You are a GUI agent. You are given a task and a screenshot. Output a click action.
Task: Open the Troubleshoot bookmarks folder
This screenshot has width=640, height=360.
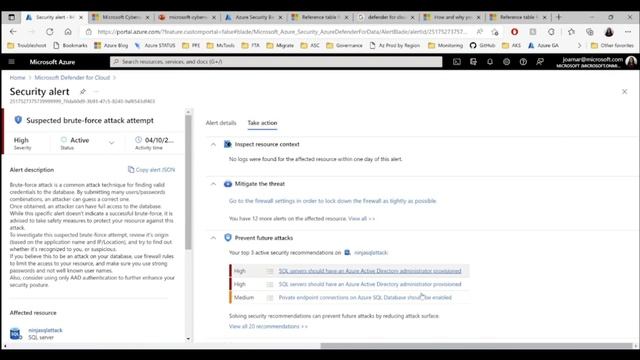pos(27,45)
